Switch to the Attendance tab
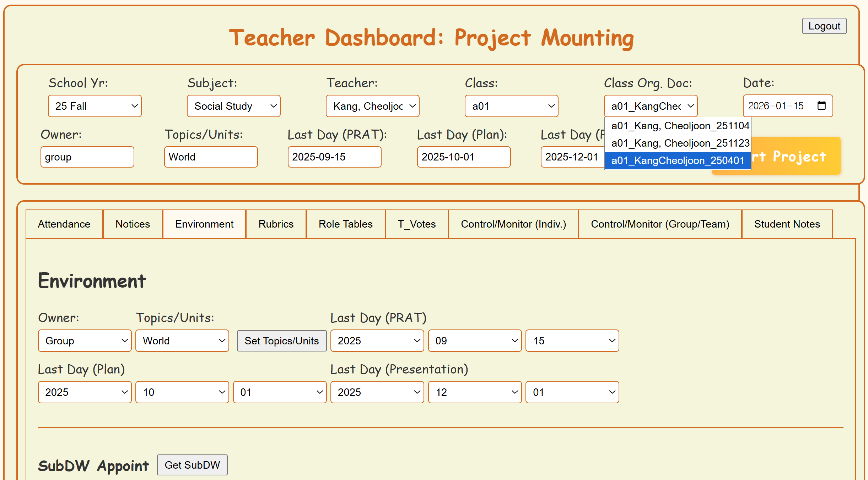868x480 pixels. coord(64,224)
